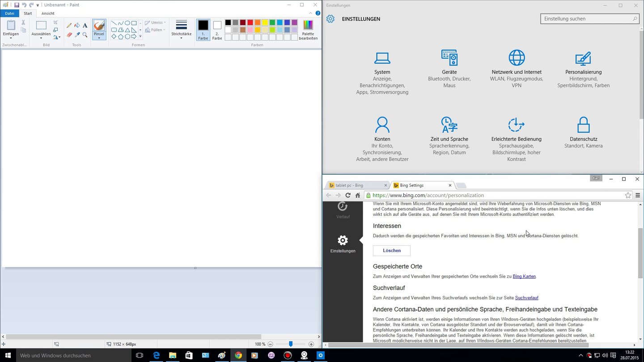
Task: Click the Einstellung suchen search field
Action: 589,19
